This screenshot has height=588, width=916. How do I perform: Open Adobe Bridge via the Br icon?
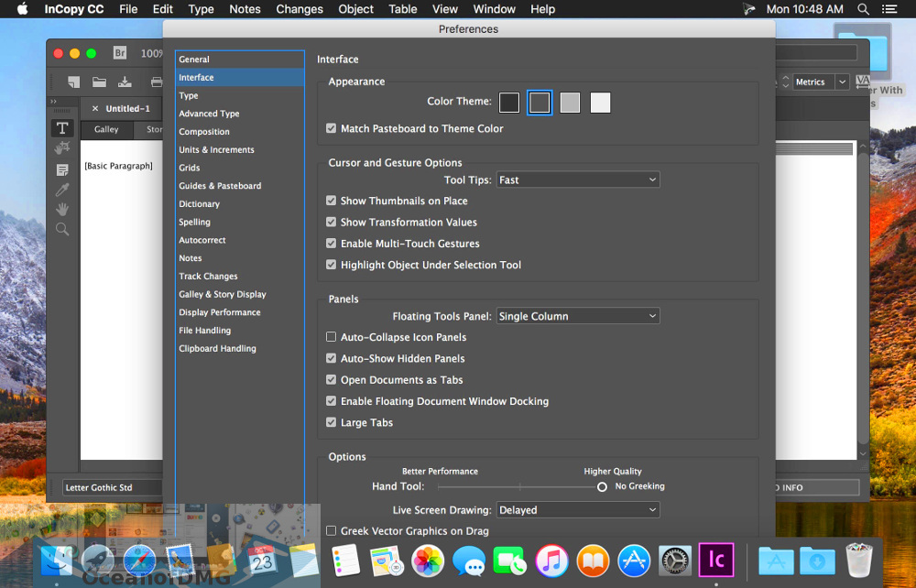coord(120,53)
